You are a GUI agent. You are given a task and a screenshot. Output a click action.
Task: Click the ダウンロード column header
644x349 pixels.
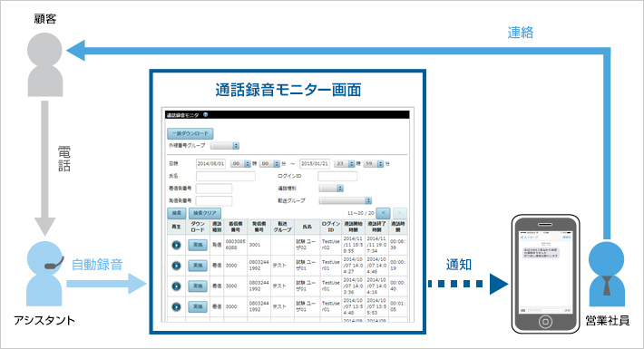click(198, 227)
